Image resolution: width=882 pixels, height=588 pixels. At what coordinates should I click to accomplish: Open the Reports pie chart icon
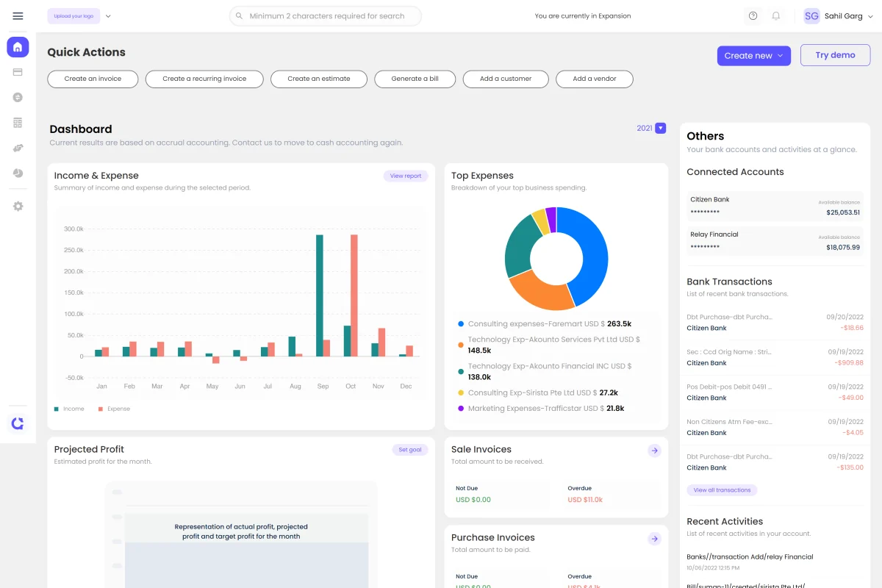17,173
